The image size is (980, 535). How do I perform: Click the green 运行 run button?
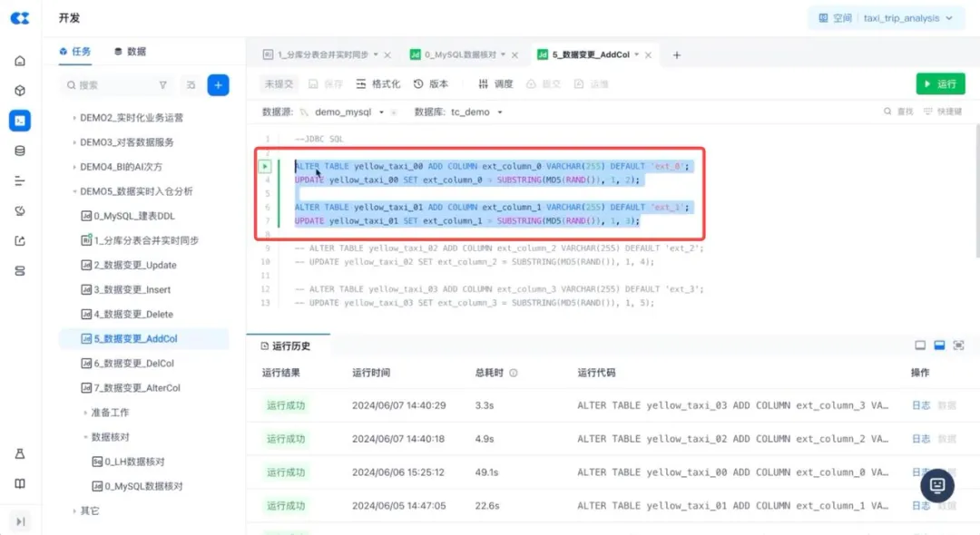pyautogui.click(x=940, y=84)
